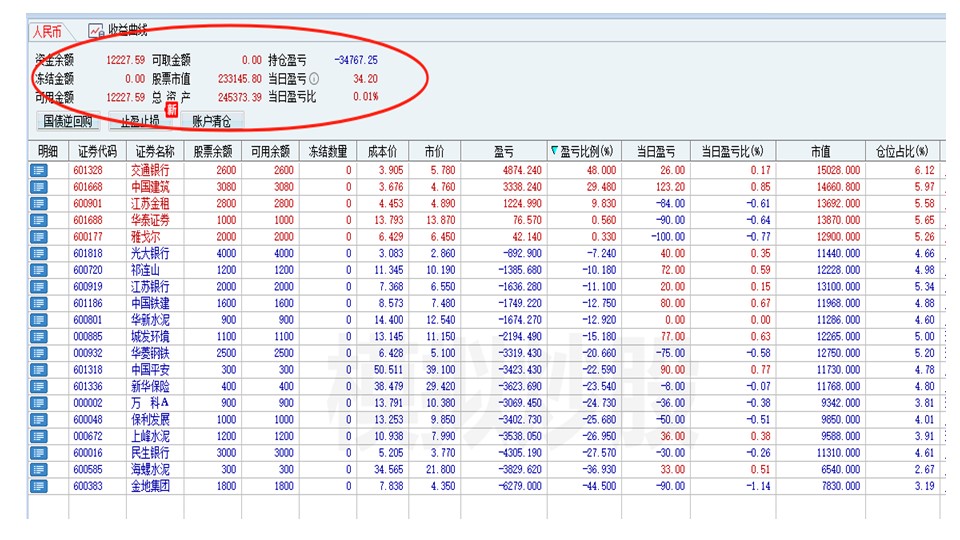
Task: Select stock code 600383
Action: 88,486
